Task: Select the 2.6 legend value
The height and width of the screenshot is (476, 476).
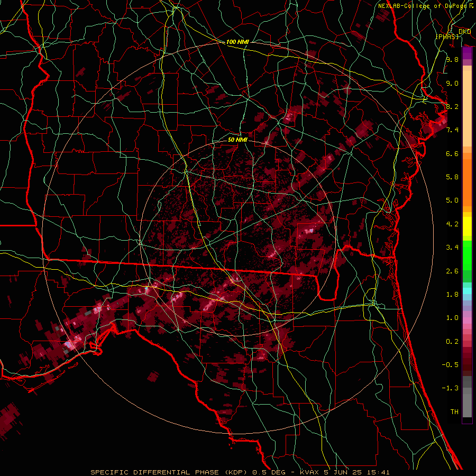Action: (x=452, y=271)
